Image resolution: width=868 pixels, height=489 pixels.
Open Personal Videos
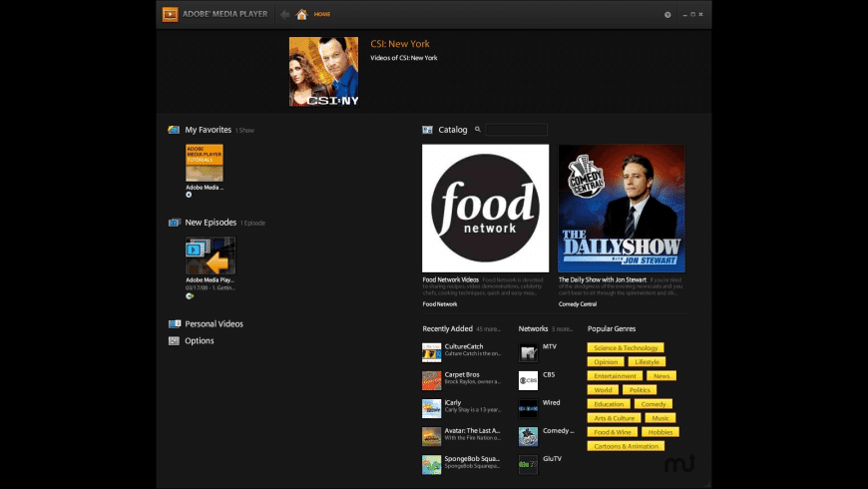coord(214,324)
